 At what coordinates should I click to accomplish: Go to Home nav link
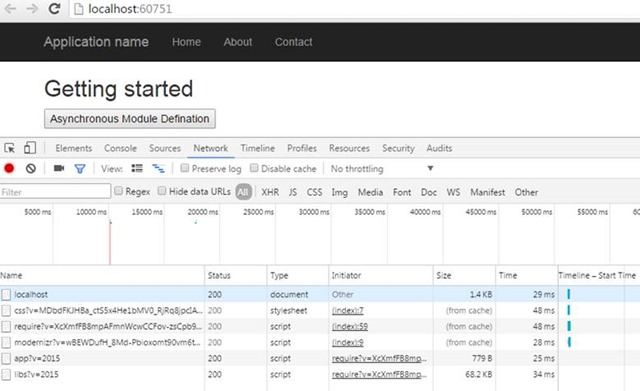(187, 42)
